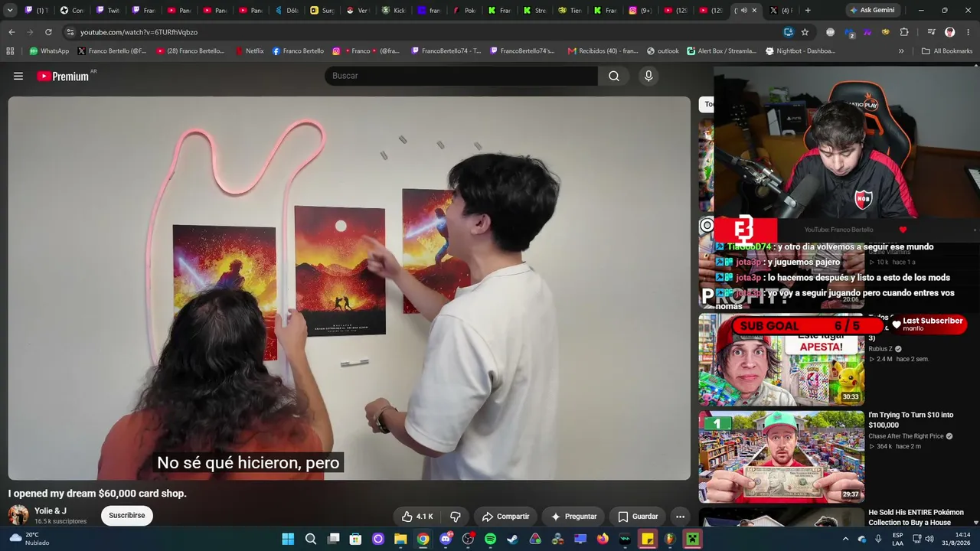
Task: Show hidden system tray icons
Action: click(x=846, y=539)
